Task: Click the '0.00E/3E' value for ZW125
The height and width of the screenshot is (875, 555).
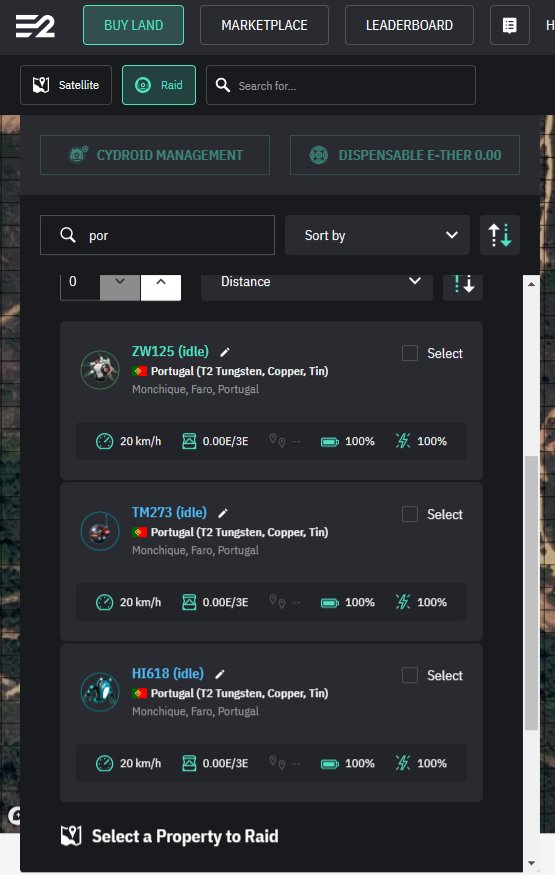Action: (x=225, y=441)
